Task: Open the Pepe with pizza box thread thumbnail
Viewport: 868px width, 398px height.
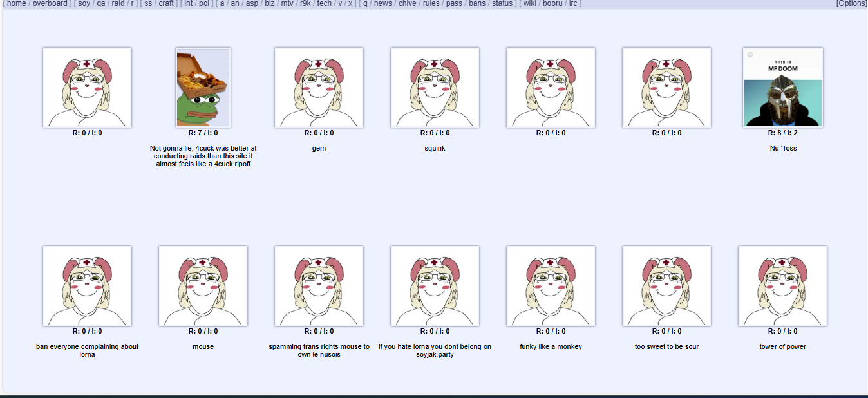Action: pyautogui.click(x=203, y=87)
